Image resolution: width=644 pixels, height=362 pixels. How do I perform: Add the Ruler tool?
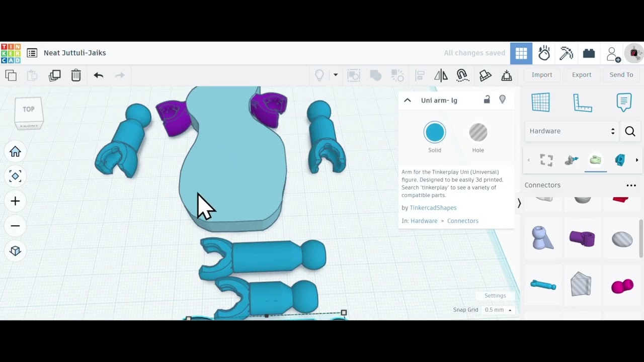[x=583, y=102]
